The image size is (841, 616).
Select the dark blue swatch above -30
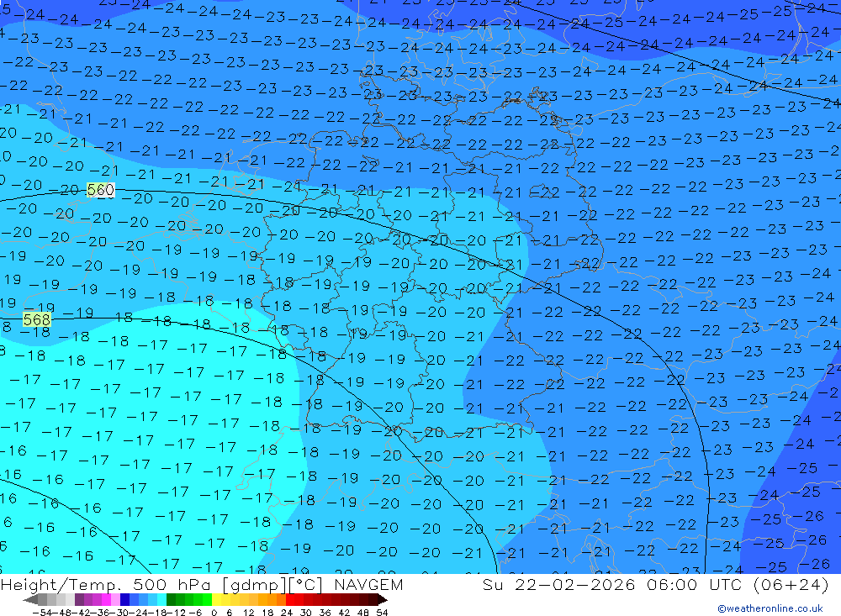click(x=125, y=599)
